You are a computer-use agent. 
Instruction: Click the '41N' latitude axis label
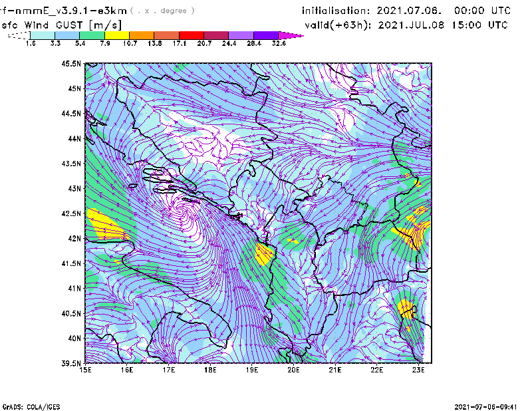pos(74,289)
